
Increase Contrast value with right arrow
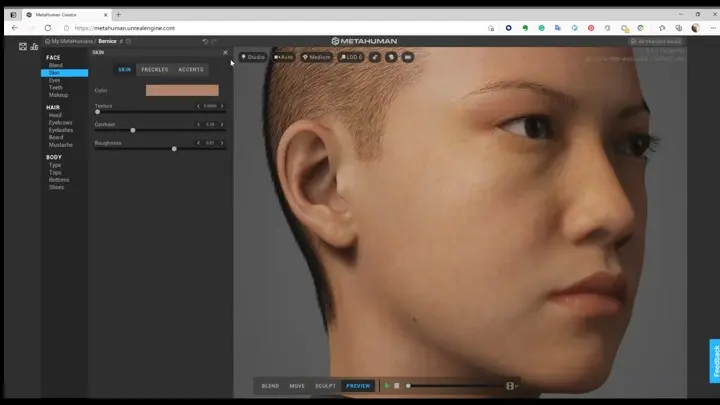(222, 124)
